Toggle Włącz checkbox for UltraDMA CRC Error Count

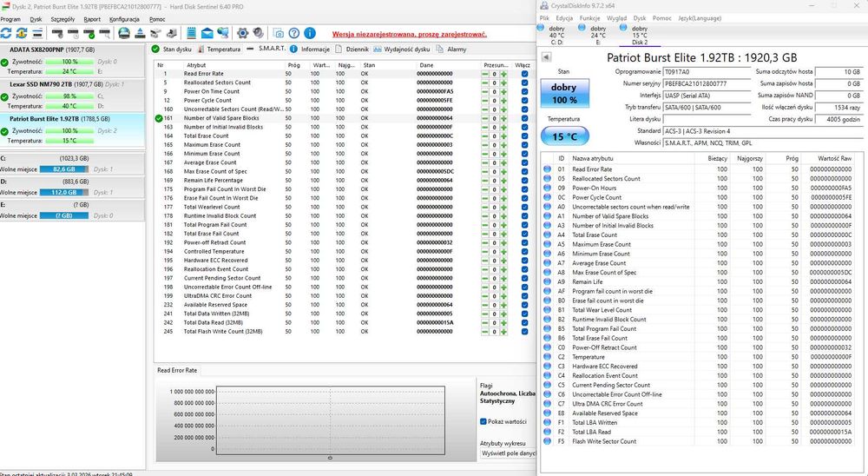(x=524, y=296)
